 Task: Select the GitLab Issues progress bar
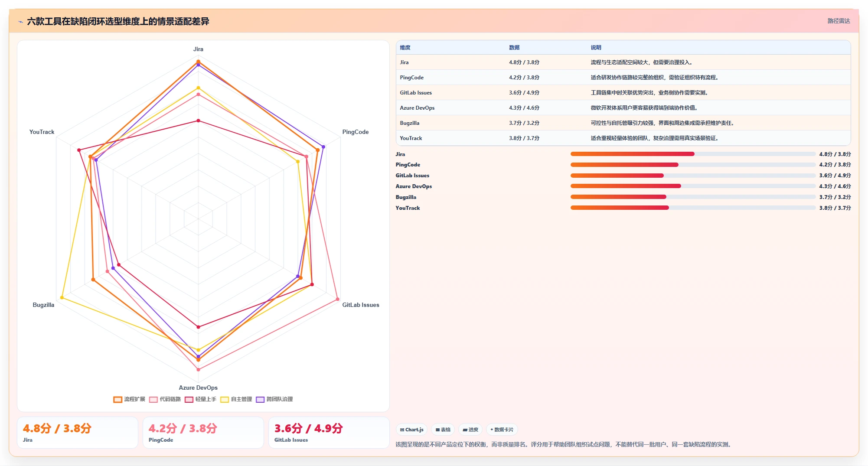693,176
